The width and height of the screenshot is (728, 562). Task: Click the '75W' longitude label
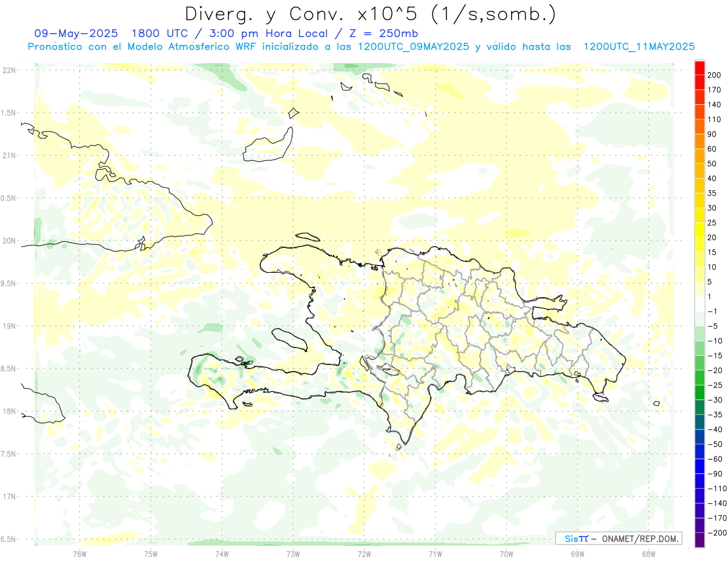pyautogui.click(x=151, y=554)
